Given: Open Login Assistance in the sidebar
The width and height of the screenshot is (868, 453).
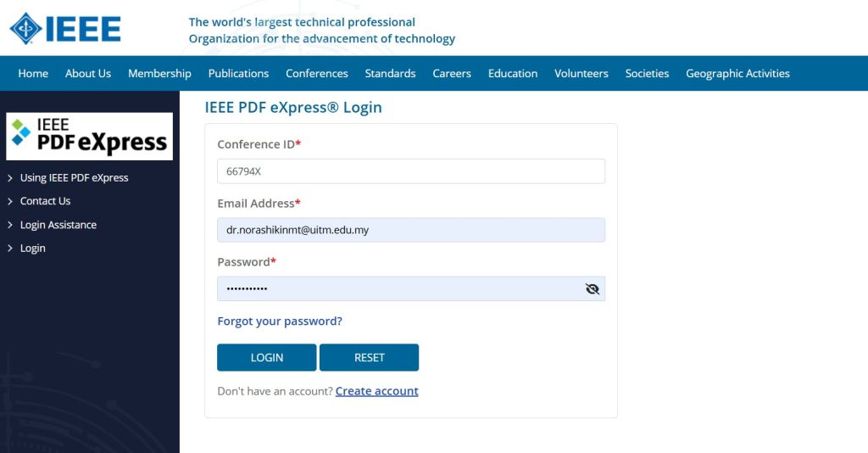Looking at the screenshot, I should point(58,225).
